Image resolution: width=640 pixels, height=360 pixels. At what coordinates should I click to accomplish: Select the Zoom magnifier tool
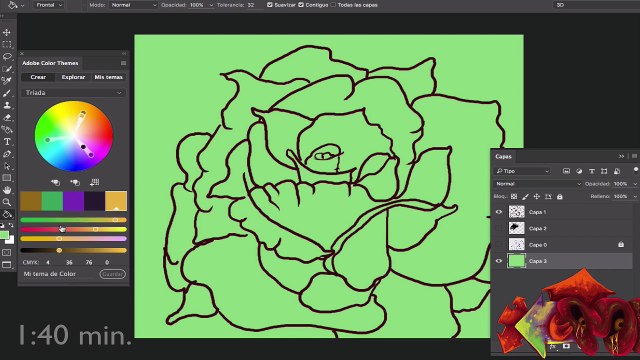pyautogui.click(x=7, y=202)
